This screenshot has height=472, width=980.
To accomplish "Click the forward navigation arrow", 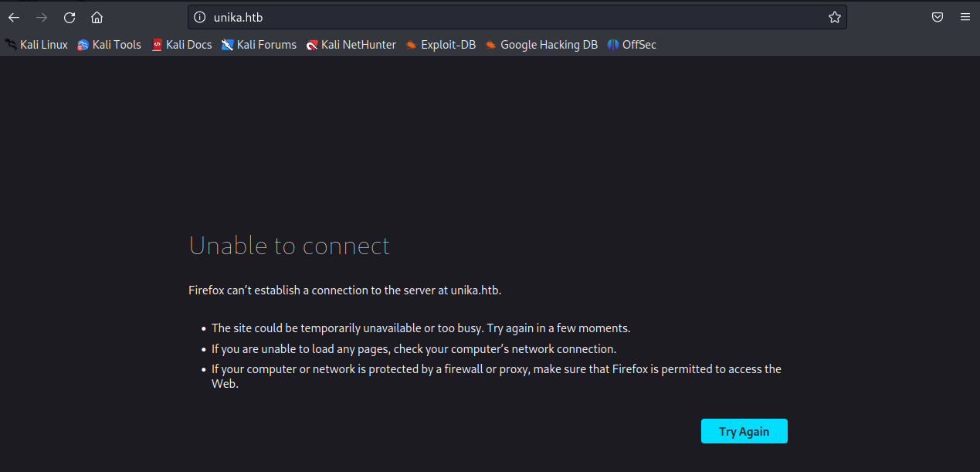I will coord(42,17).
